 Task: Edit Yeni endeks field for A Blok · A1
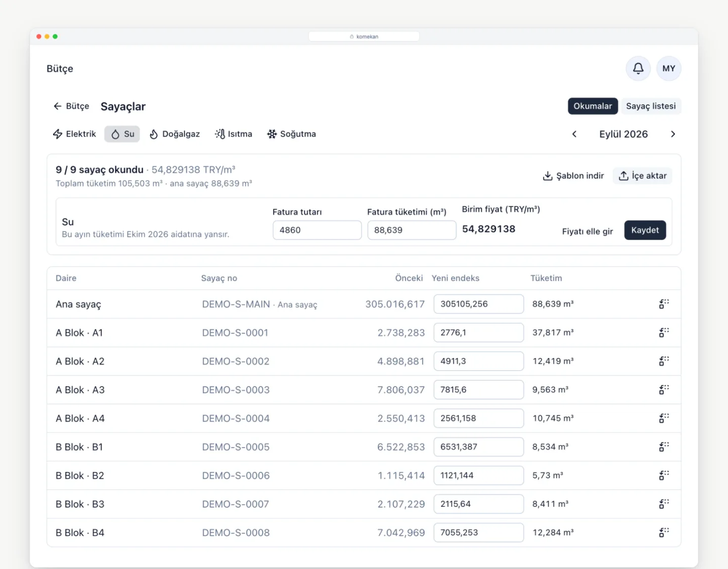(478, 332)
